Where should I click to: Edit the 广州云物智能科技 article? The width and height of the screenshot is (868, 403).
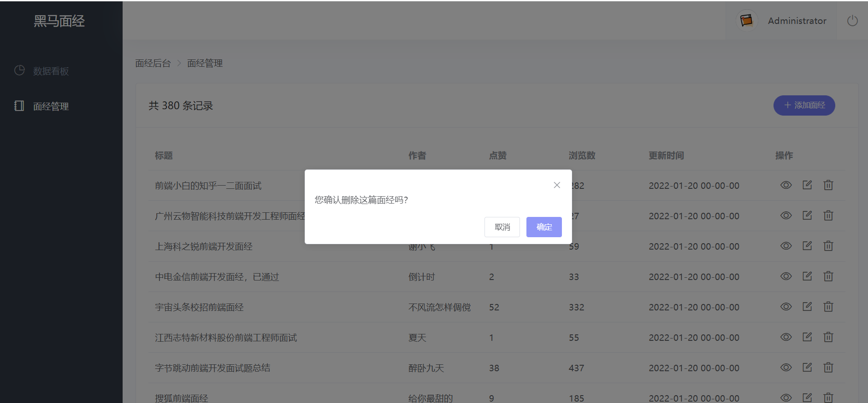tap(807, 216)
